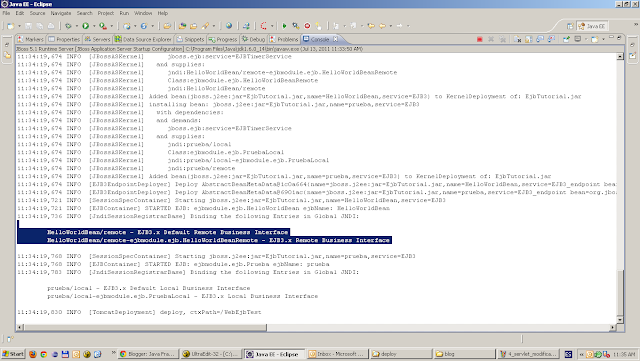This screenshot has height=361, width=640.
Task: Click the green Resume play icon
Action: coord(284,26)
